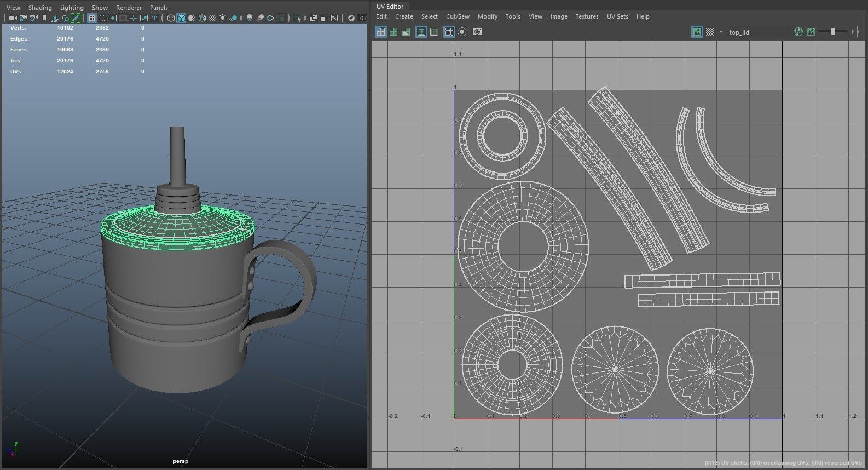
Task: Click the dim image icon beside slider
Action: click(811, 32)
